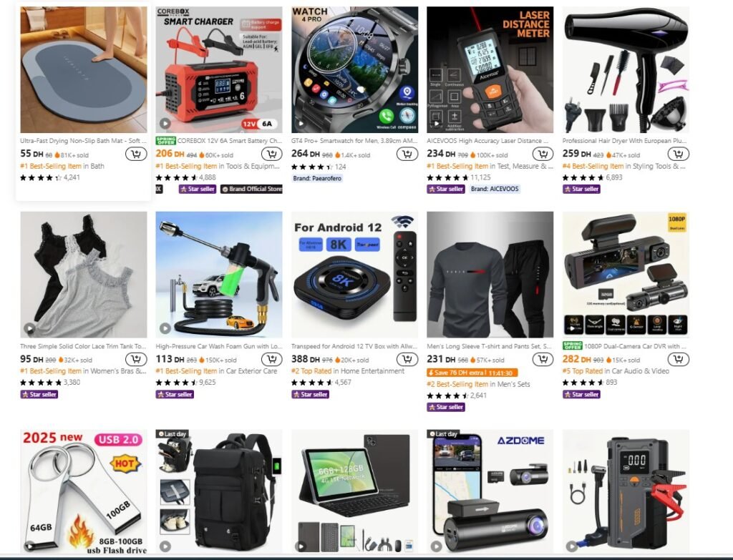Play video on black backpack thumbnail
The width and height of the screenshot is (733, 560).
(165, 546)
